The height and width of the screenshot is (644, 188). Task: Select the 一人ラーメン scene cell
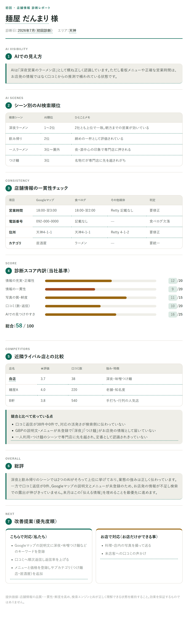pos(23,149)
